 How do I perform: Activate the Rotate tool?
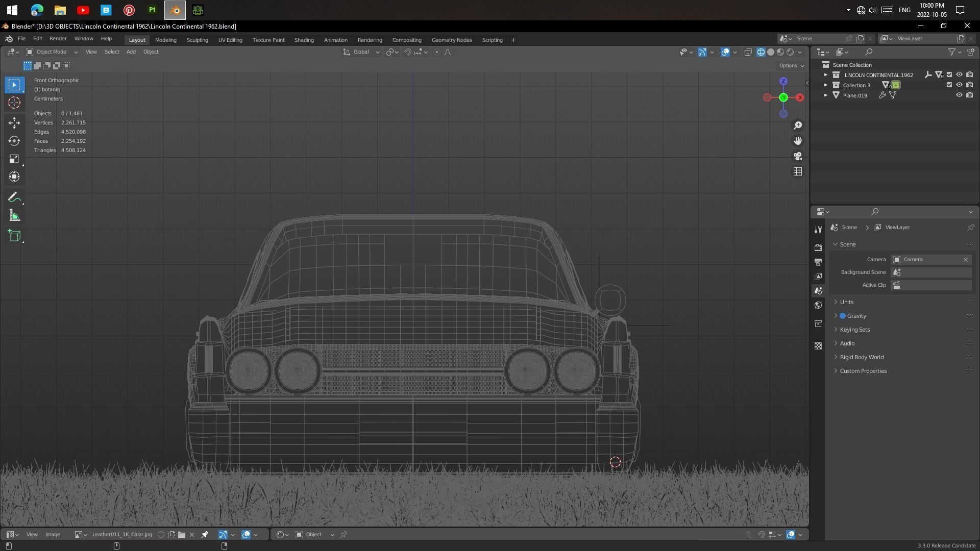(14, 141)
